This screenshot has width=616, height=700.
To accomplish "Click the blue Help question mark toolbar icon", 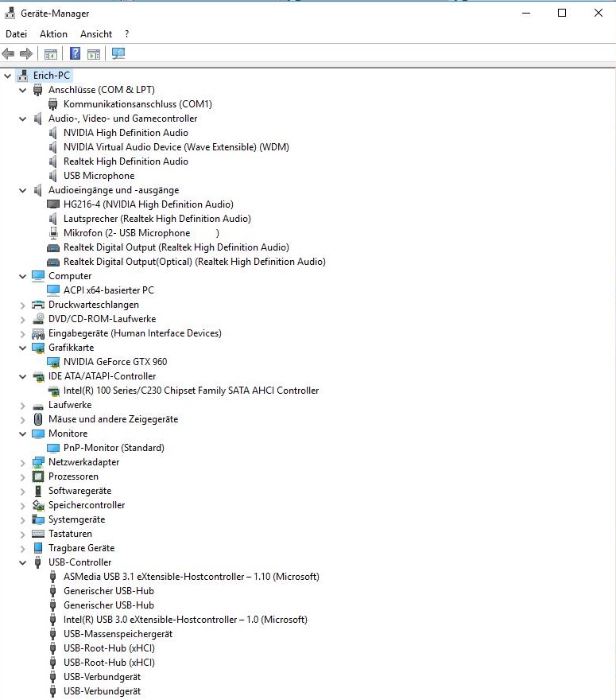I will [x=75, y=53].
